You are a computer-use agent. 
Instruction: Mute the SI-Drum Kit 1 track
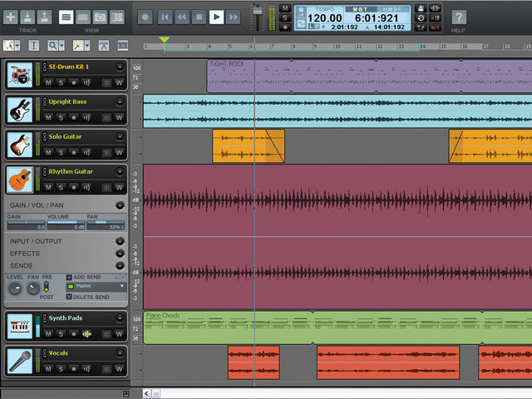(x=48, y=82)
